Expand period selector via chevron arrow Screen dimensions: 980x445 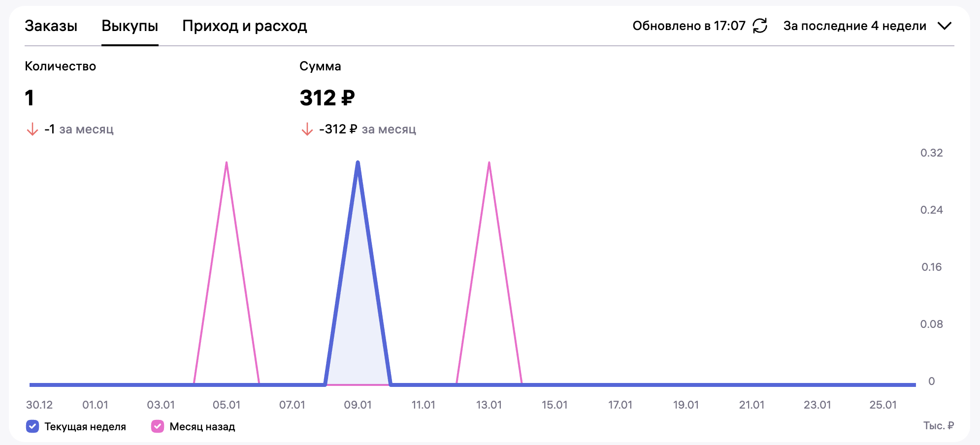tap(944, 26)
